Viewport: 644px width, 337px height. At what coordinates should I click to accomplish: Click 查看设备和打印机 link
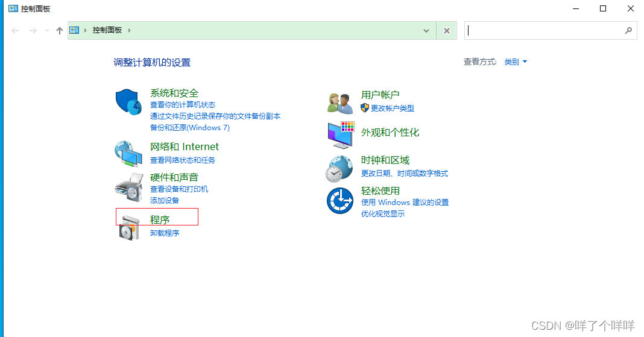[179, 189]
